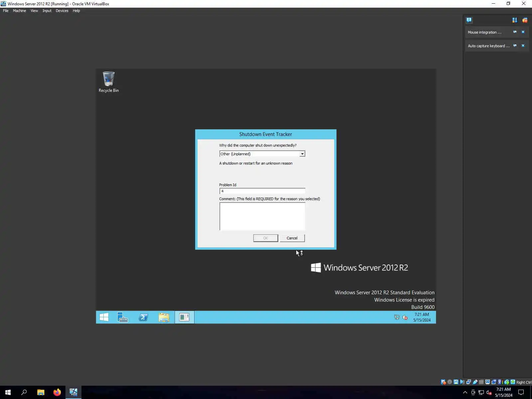
Task: Click the Shutdown Event Tracker title bar
Action: click(x=266, y=134)
